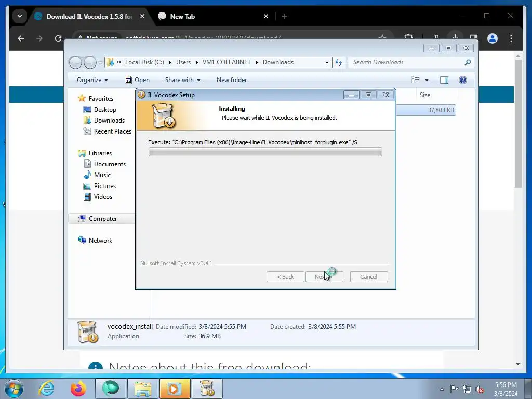Open the Organize dropdown menu
The height and width of the screenshot is (399, 532).
pyautogui.click(x=92, y=80)
